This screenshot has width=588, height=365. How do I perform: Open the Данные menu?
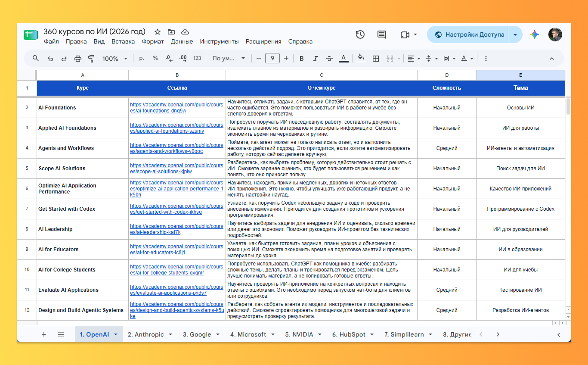click(182, 42)
